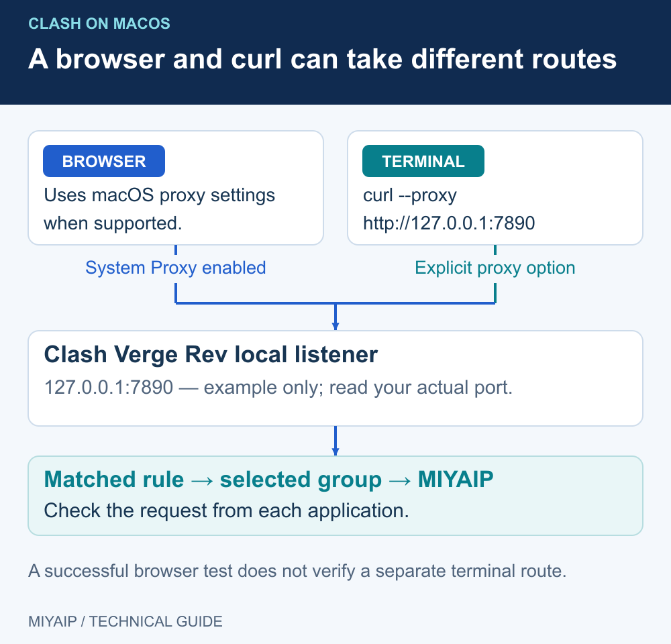The height and width of the screenshot is (644, 671).
Task: Click the 'http://127.0.0.1:7890' URL text
Action: point(449,223)
